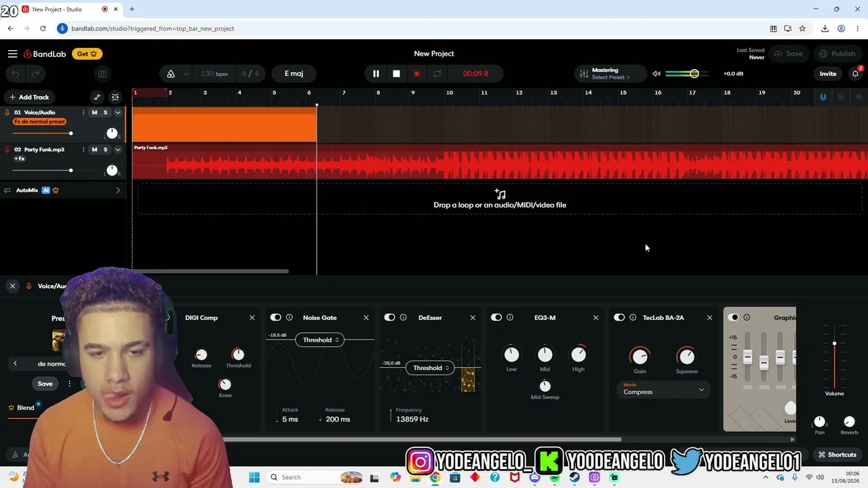Open the E maj key selector
The height and width of the screenshot is (488, 868).
[294, 73]
